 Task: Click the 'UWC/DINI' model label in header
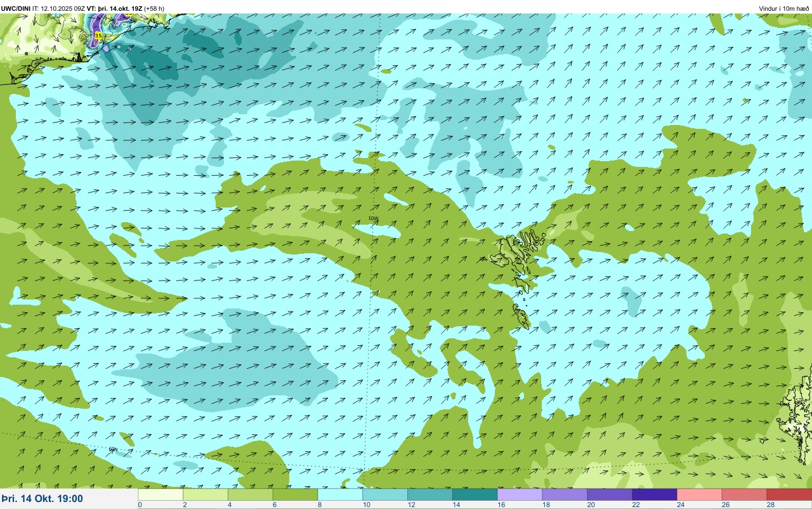pos(16,8)
